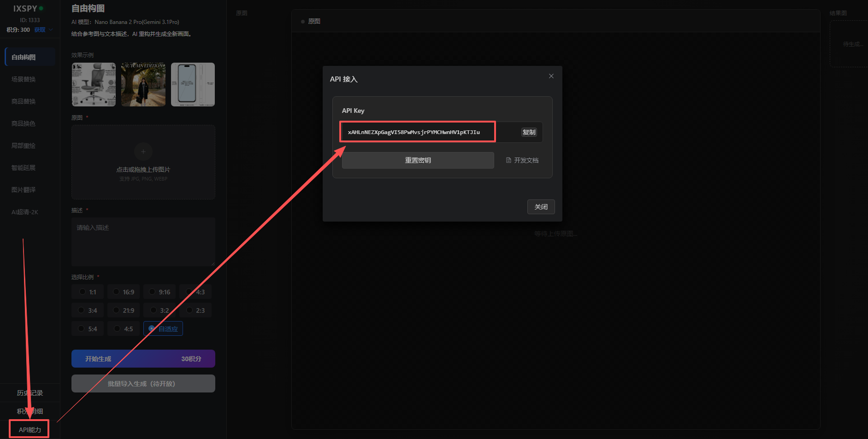Select the 16:9 ratio option
The width and height of the screenshot is (868, 439).
(x=124, y=292)
